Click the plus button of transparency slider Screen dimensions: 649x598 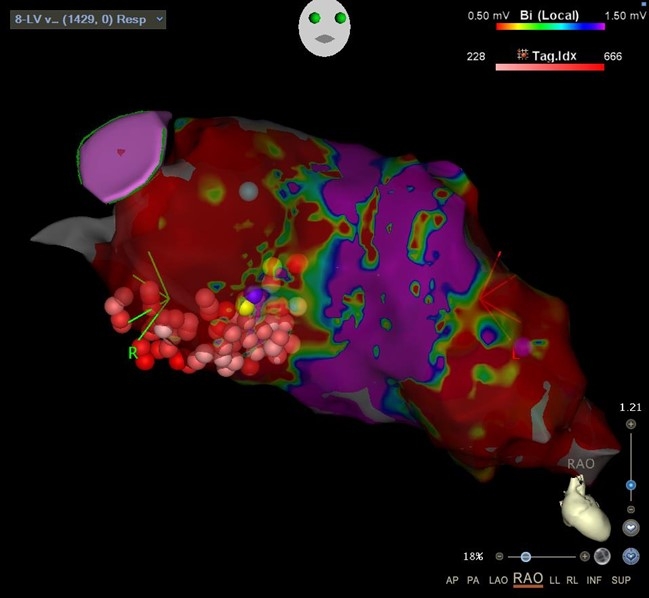tap(584, 556)
